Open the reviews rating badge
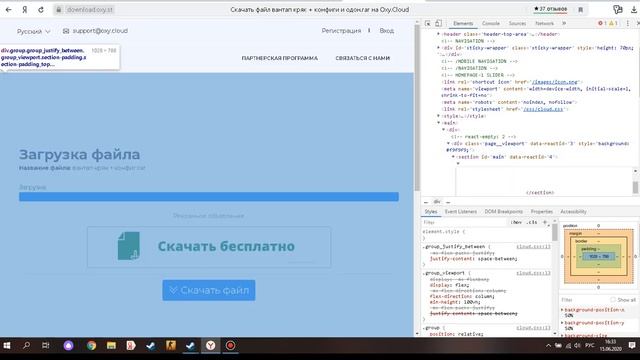Viewport: 640px width, 360px height. coord(550,9)
